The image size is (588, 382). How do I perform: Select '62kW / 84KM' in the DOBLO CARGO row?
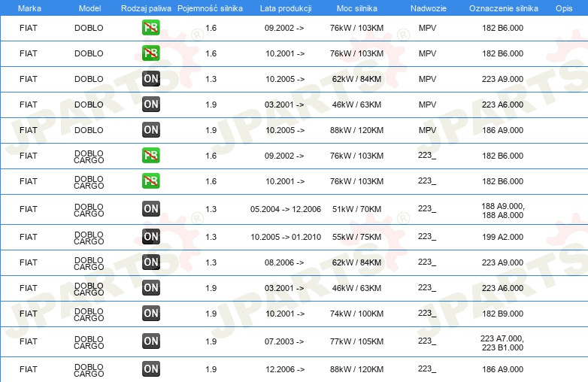coord(356,262)
